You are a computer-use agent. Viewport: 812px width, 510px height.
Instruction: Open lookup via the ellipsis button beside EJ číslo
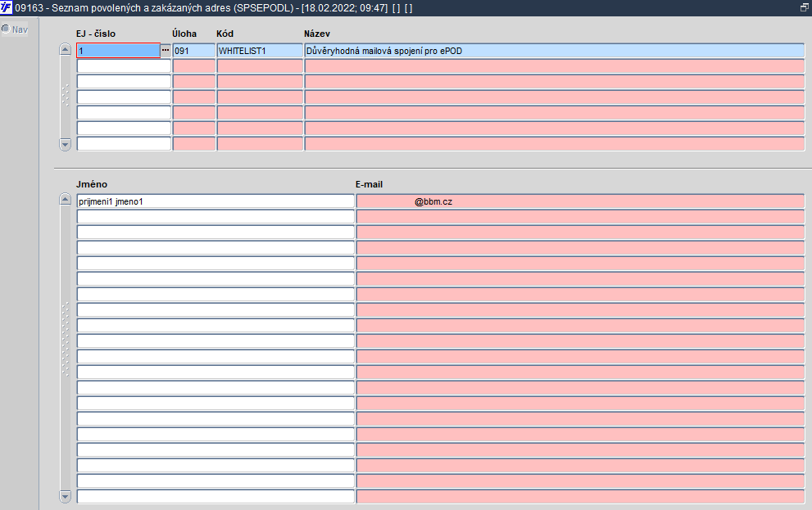click(x=166, y=50)
